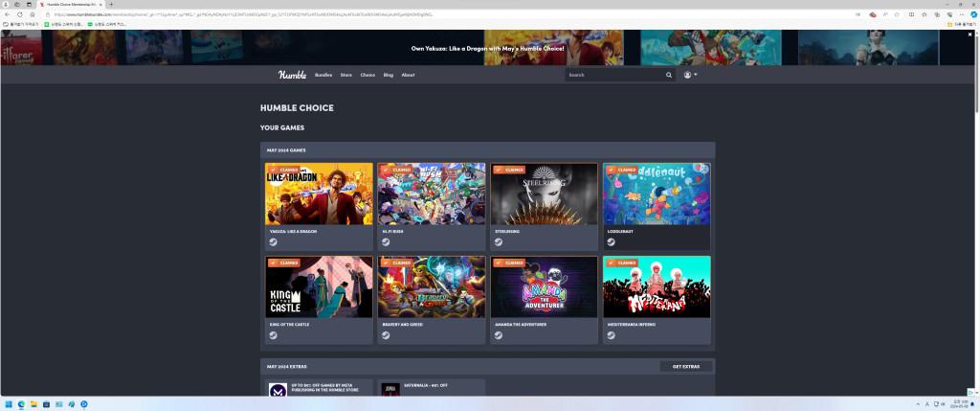This screenshot has height=411, width=980.
Task: Open the Blog link
Action: pos(389,75)
